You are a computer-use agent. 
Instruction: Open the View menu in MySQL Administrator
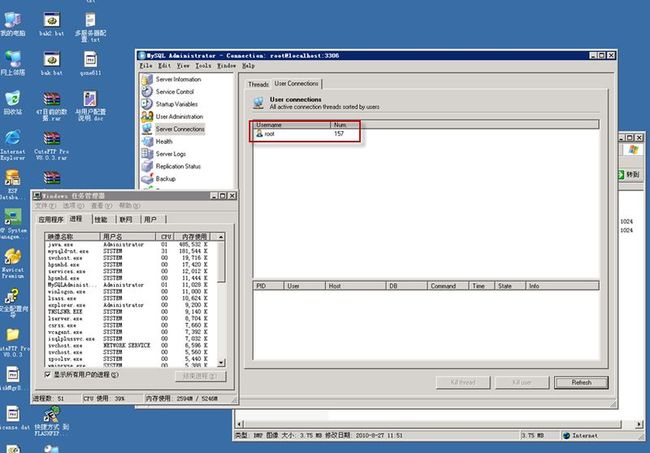[183, 65]
